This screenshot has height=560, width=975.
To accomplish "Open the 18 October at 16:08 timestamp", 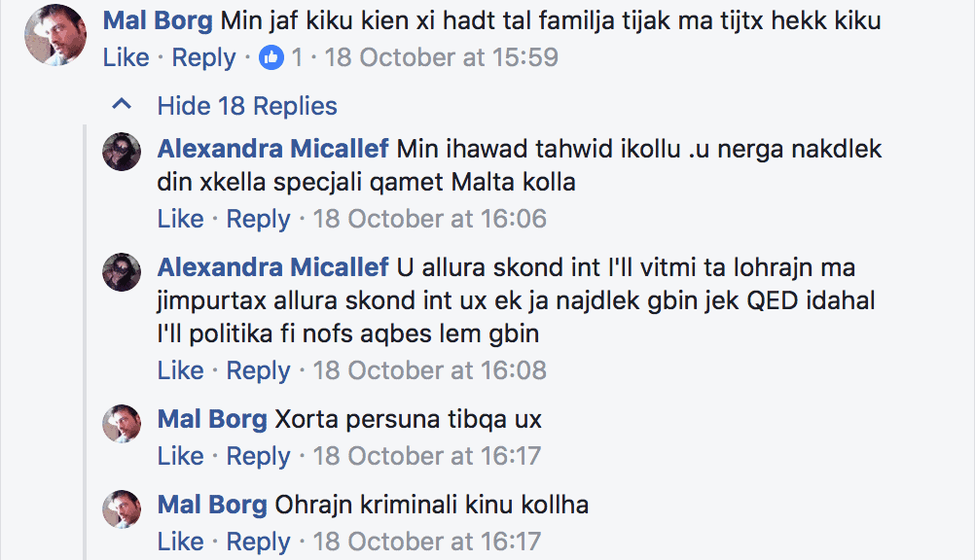I will [x=429, y=370].
